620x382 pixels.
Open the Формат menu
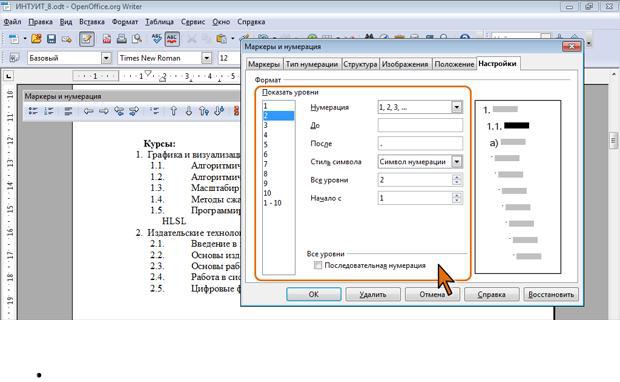125,22
